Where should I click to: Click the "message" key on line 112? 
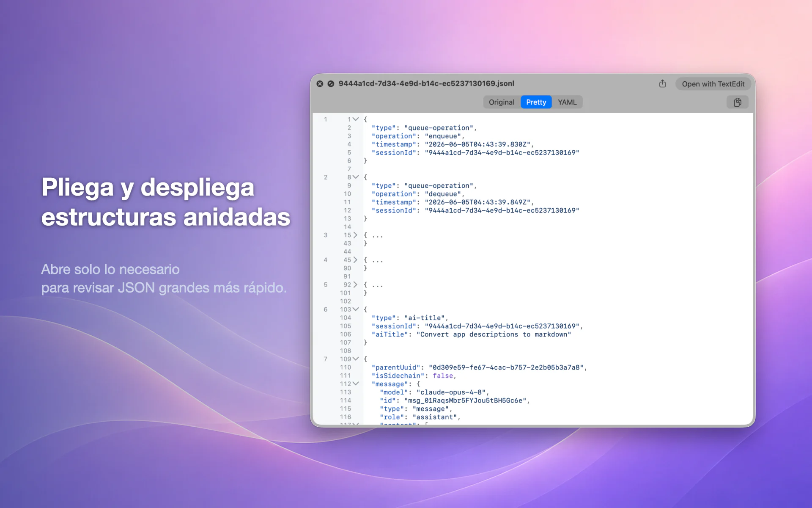coord(390,384)
